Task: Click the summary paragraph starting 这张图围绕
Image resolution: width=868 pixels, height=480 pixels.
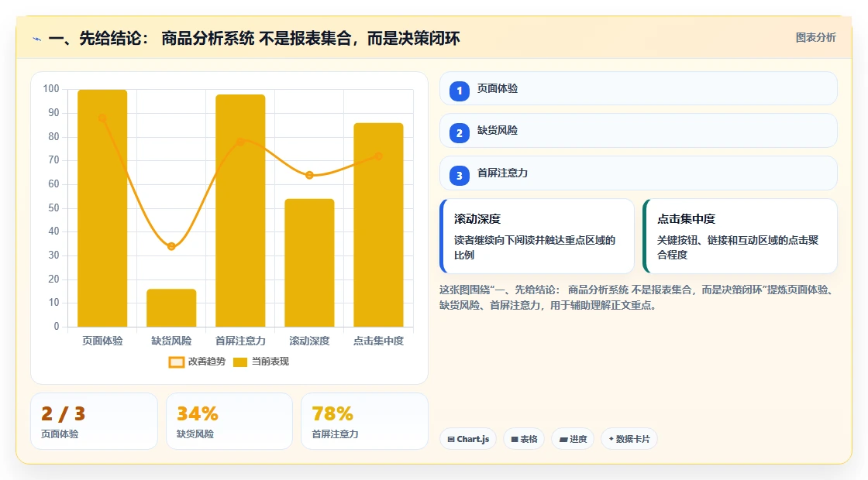Action: pos(637,297)
